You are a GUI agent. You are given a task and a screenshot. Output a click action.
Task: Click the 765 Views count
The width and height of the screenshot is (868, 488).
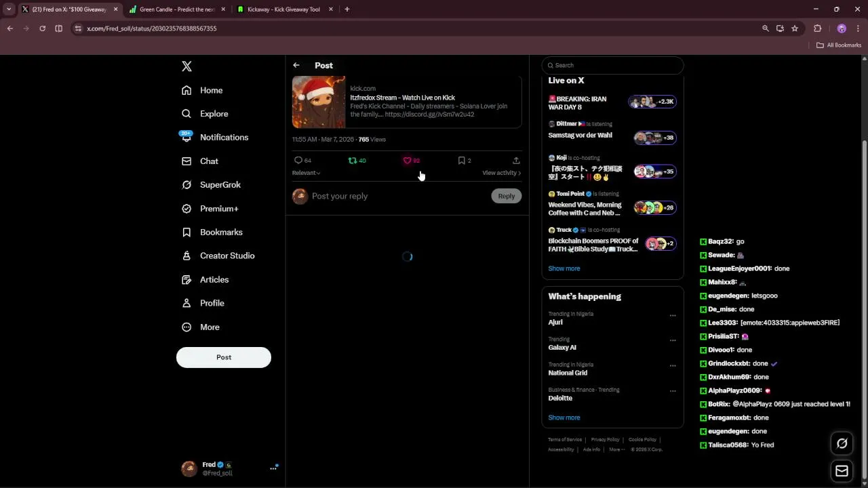(x=372, y=140)
